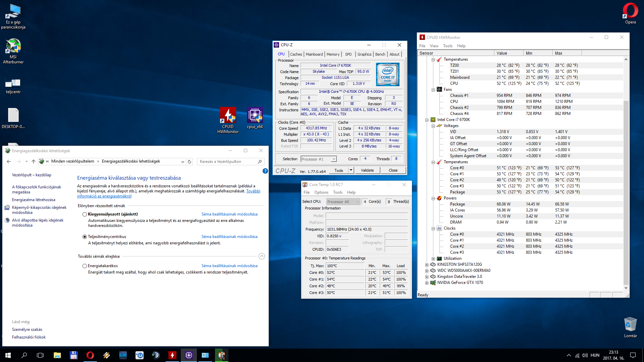Open the DESKTOP-0... text file icon
The height and width of the screenshot is (362, 644).
(13, 118)
